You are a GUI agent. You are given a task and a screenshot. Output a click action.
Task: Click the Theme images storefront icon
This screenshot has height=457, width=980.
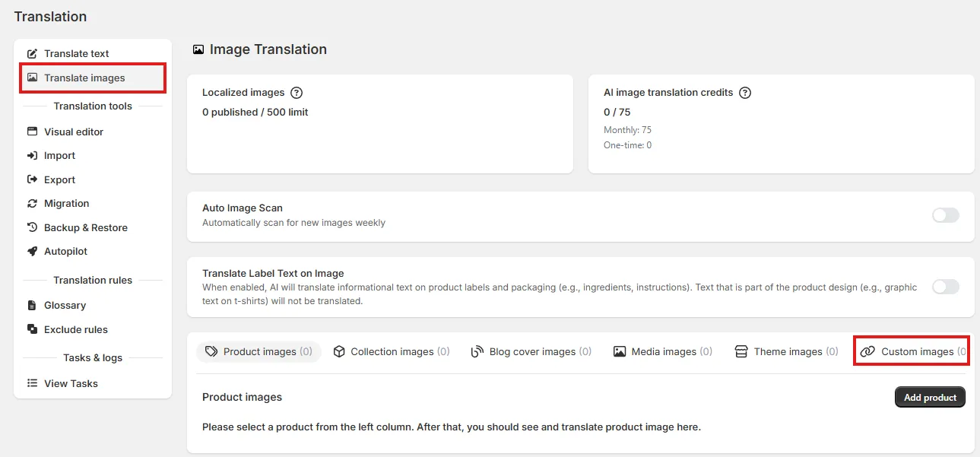point(741,351)
